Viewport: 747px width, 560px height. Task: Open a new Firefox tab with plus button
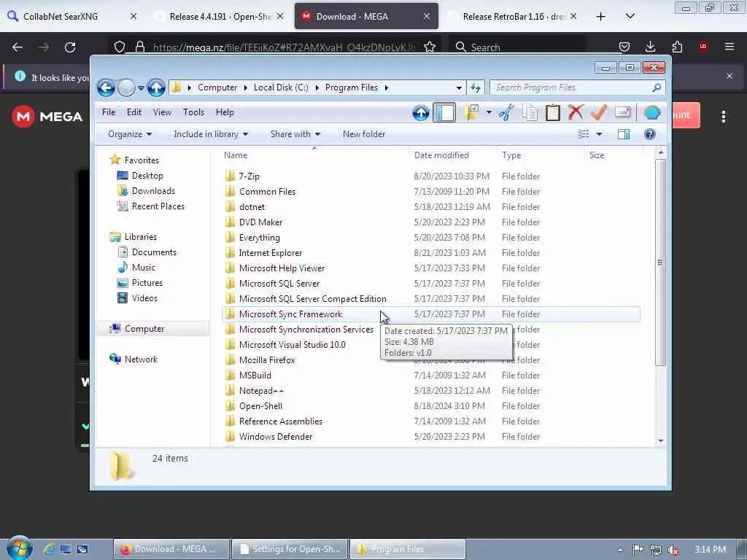coord(601,17)
